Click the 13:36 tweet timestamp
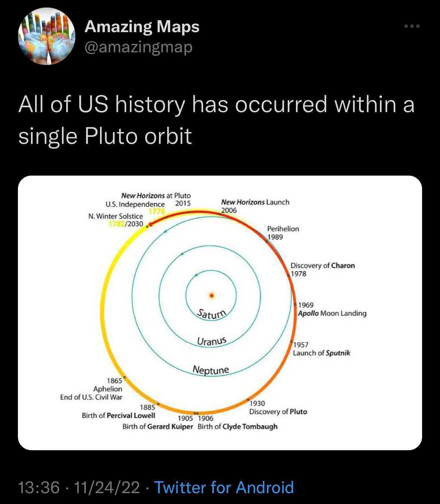 [x=39, y=488]
